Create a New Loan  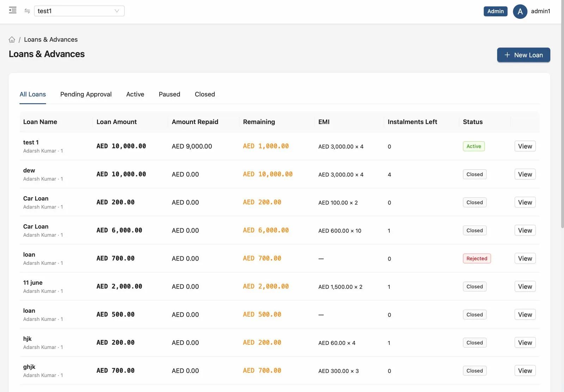tap(523, 55)
